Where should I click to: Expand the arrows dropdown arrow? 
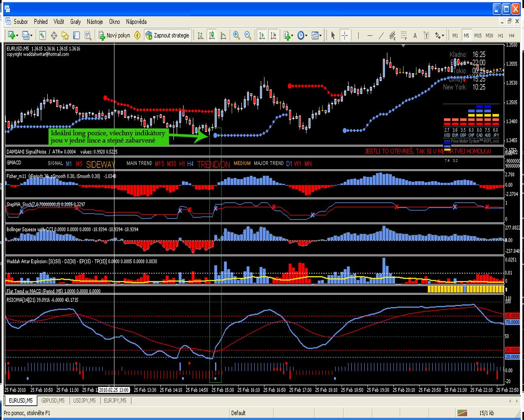[x=443, y=36]
